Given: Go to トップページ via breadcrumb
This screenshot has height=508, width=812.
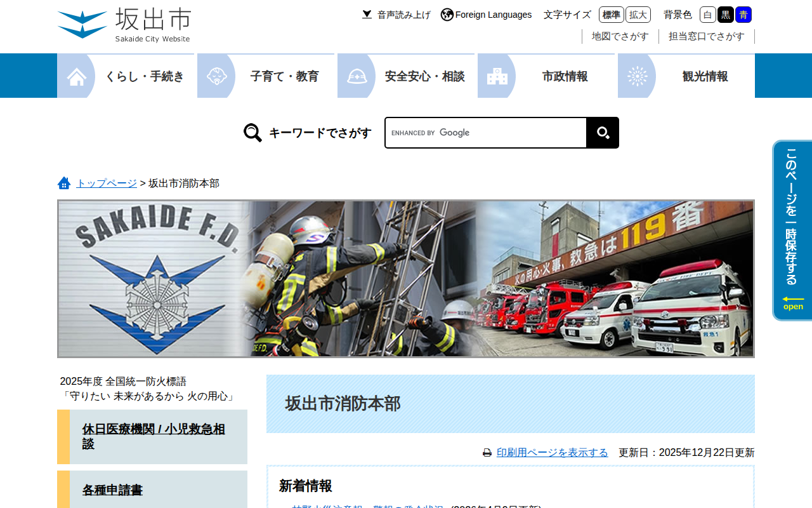Looking at the screenshot, I should coord(107,183).
